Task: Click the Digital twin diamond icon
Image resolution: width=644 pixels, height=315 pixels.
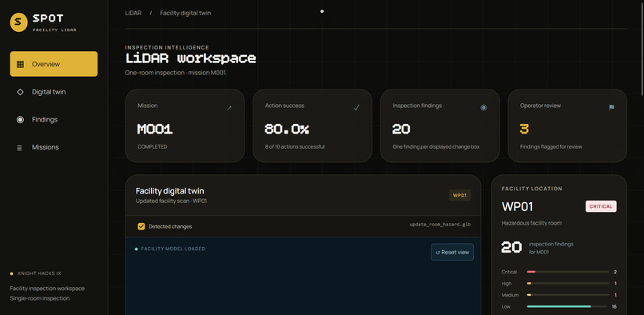Action: 20,92
